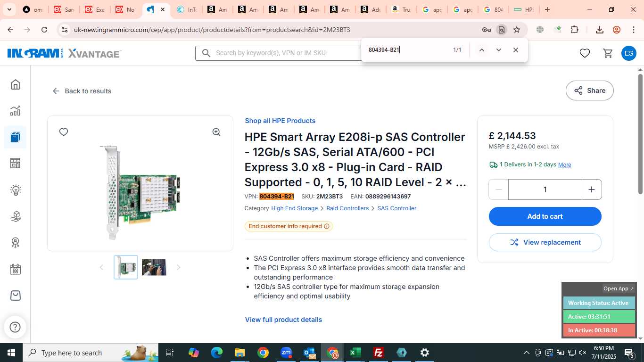
Task: Open Shop all HPE Products link
Action: (280, 121)
